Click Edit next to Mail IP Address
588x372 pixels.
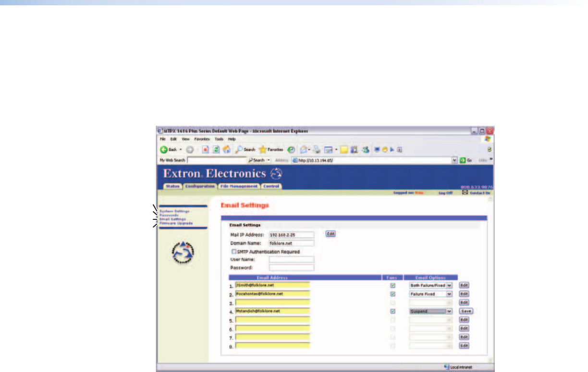pyautogui.click(x=331, y=234)
